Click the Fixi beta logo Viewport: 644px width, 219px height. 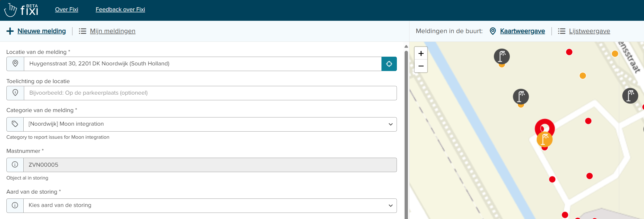coord(21,10)
